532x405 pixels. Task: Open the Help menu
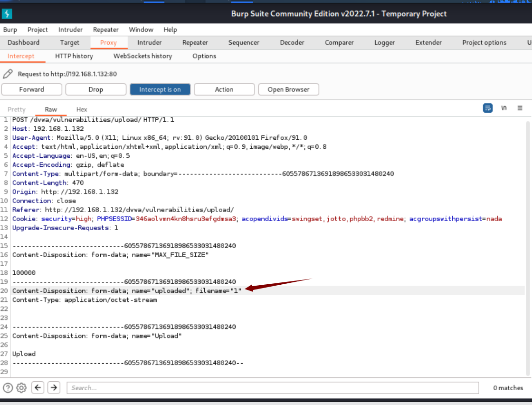point(171,29)
